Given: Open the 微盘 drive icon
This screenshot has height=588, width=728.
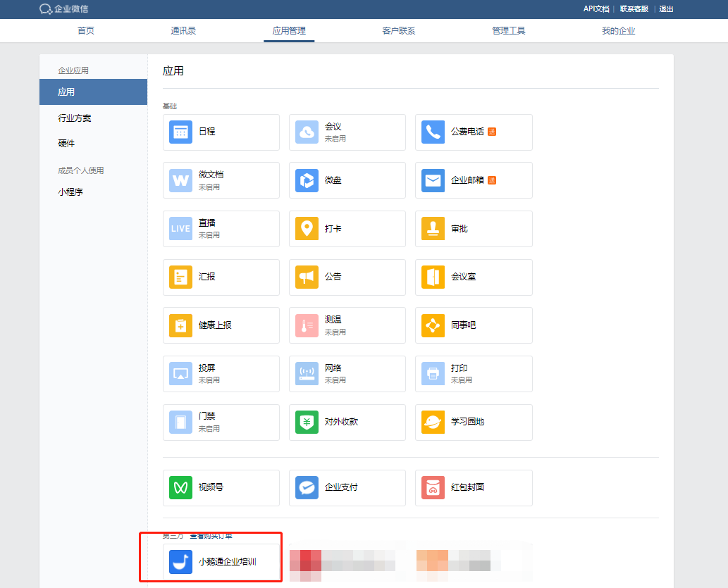Looking at the screenshot, I should (x=307, y=180).
